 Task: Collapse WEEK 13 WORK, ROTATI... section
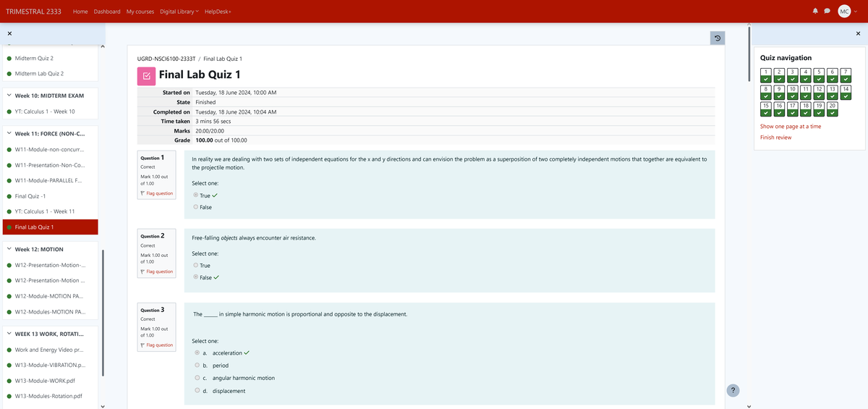[x=8, y=334]
